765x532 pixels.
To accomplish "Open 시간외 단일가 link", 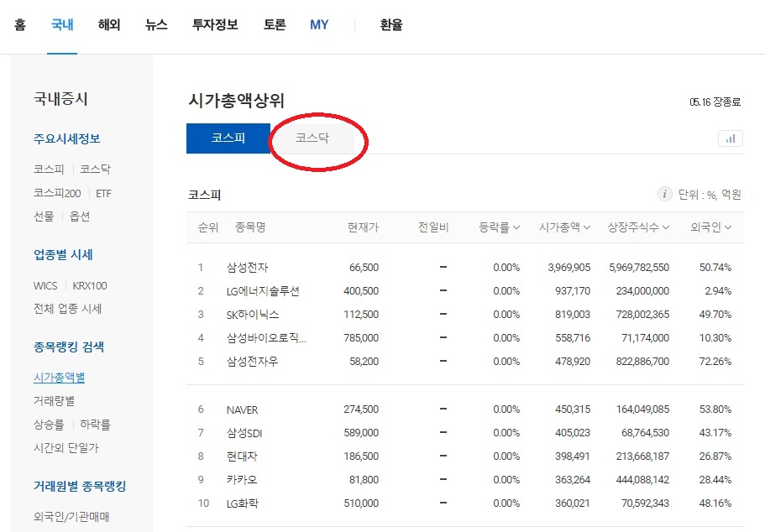I will click(65, 447).
